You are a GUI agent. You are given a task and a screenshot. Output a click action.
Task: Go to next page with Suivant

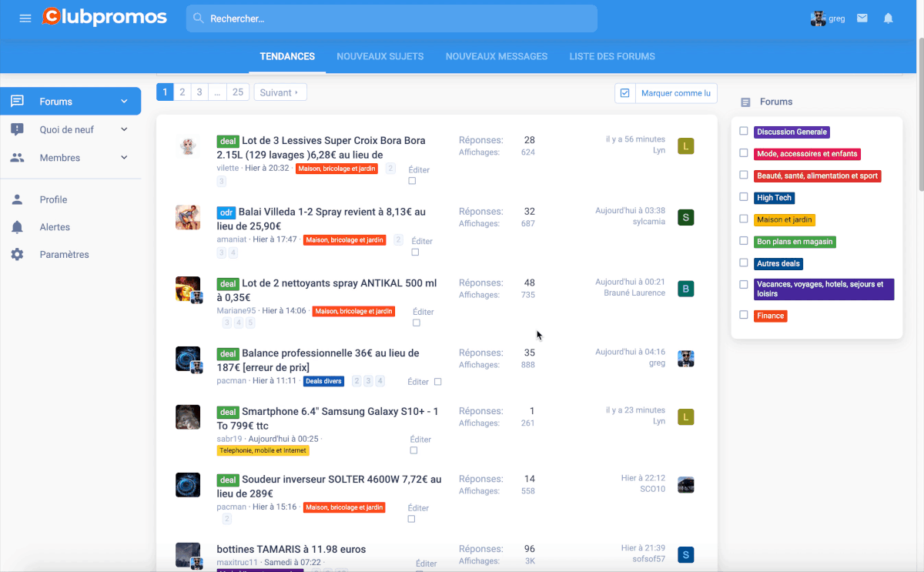tap(280, 92)
